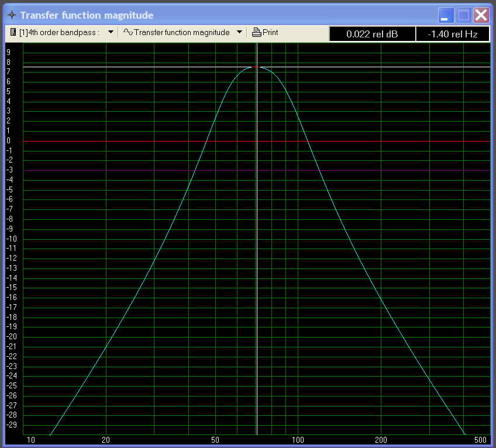This screenshot has height=448, width=496.
Task: Select the Transfer function magnitude graph type
Action: click(181, 32)
